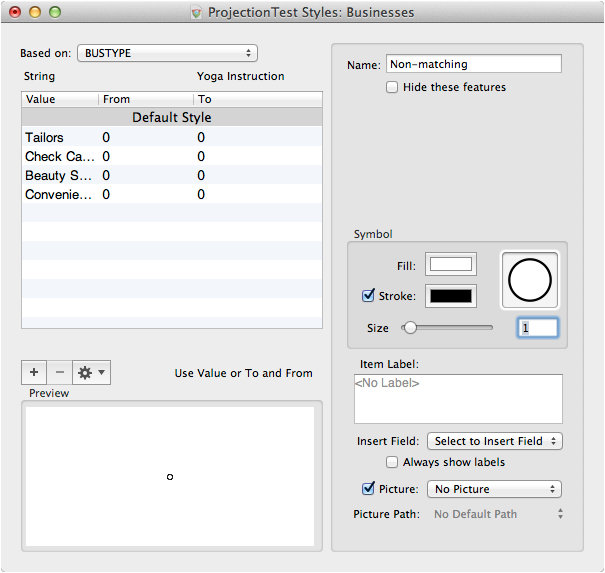Open the Picture Path popup
The image size is (605, 573).
coord(497,514)
